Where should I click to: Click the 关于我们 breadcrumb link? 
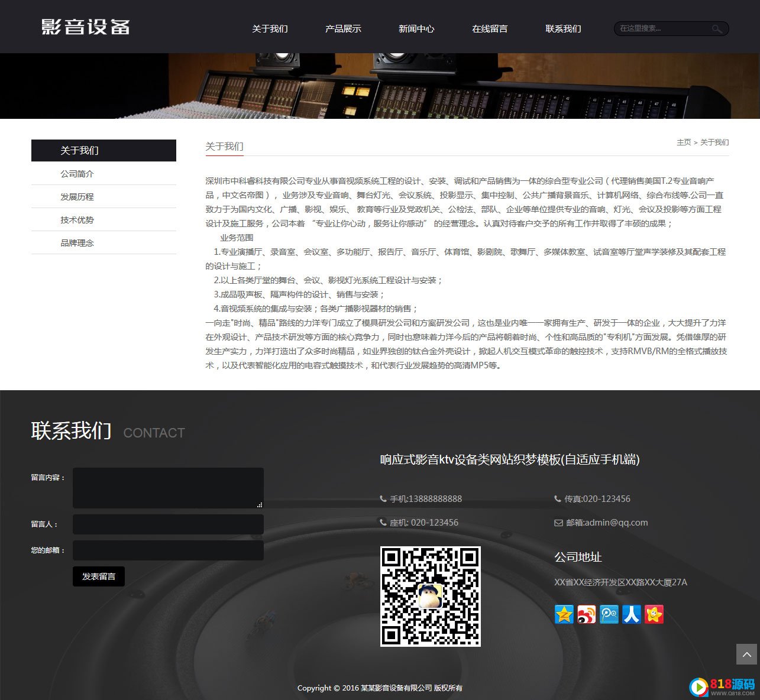pos(714,142)
